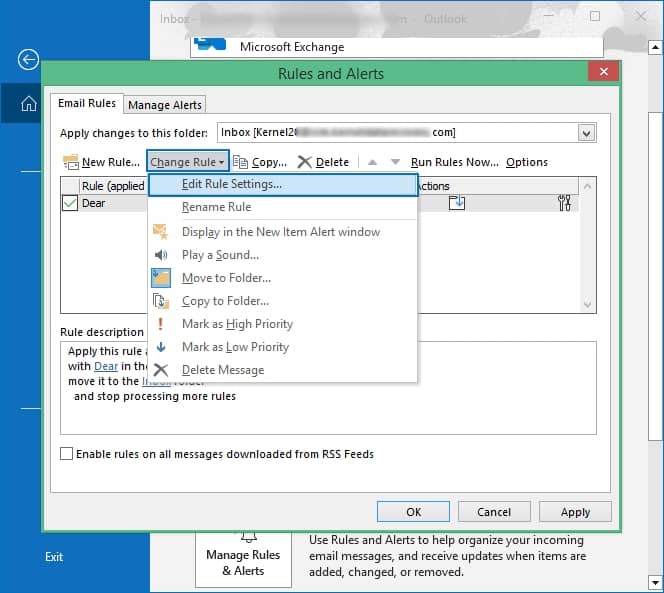Click the Cancel button
This screenshot has width=664, height=593.
coord(494,511)
